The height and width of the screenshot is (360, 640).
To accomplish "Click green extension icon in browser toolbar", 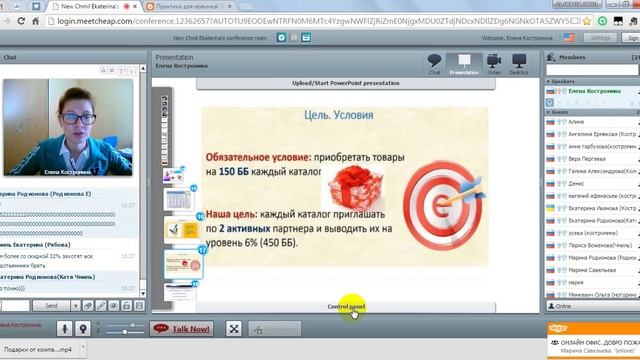I will coord(602,21).
